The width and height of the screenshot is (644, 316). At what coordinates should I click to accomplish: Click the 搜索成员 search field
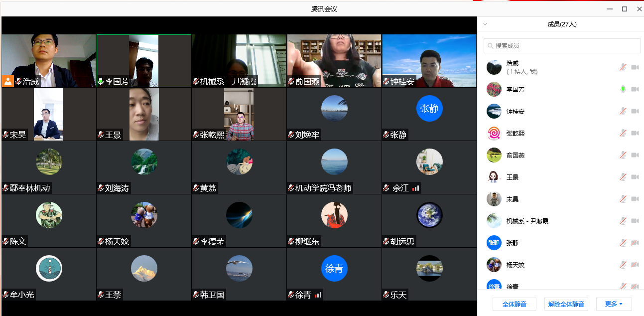562,46
